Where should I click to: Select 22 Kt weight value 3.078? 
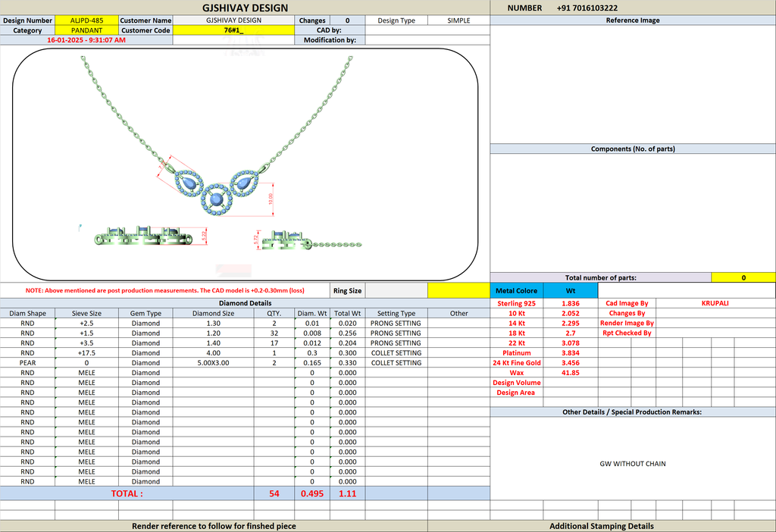click(571, 343)
